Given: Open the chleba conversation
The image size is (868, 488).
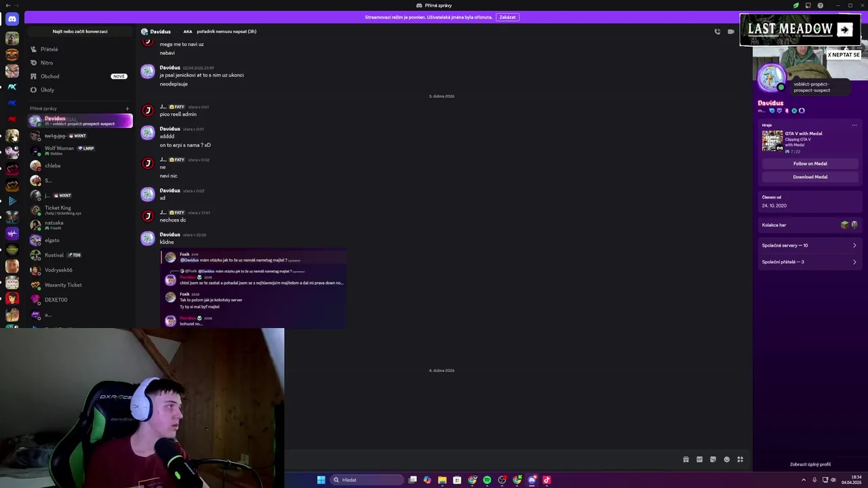Looking at the screenshot, I should [80, 165].
